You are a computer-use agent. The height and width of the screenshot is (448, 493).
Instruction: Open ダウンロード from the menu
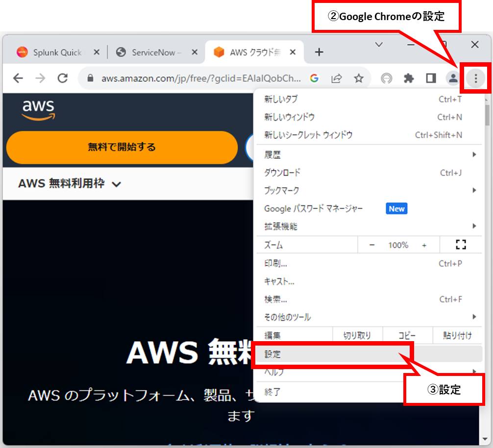369,172
